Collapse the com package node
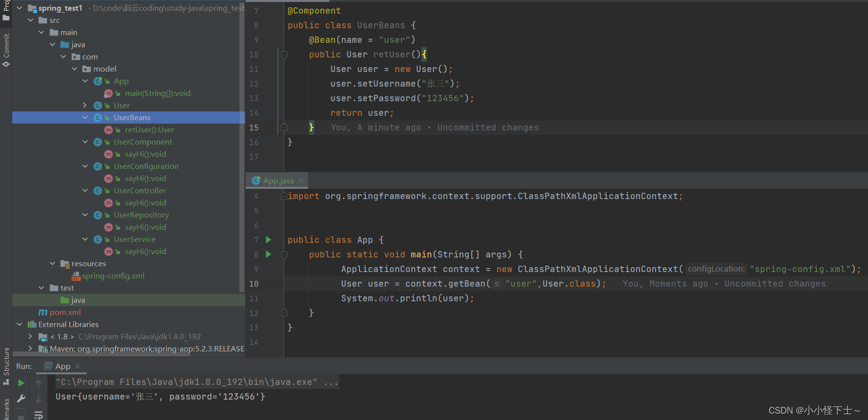Viewport: 868px width, 420px height. [x=63, y=57]
